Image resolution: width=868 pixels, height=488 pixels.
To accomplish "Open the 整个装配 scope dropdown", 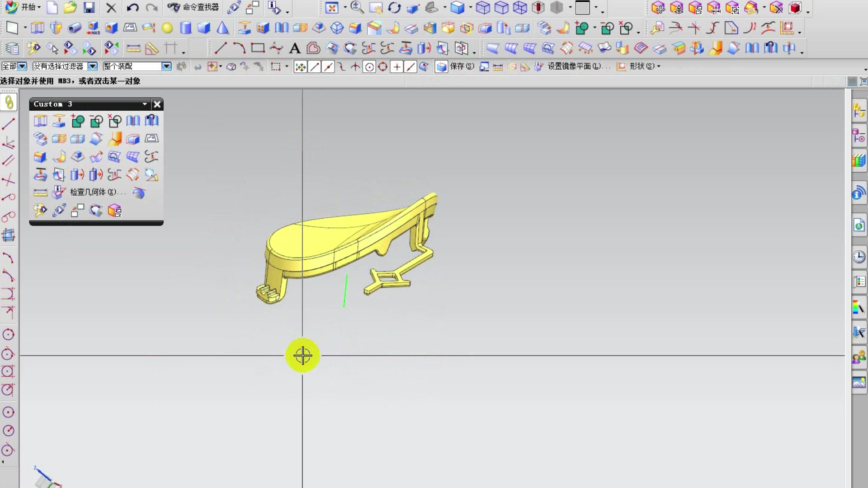I will (166, 66).
